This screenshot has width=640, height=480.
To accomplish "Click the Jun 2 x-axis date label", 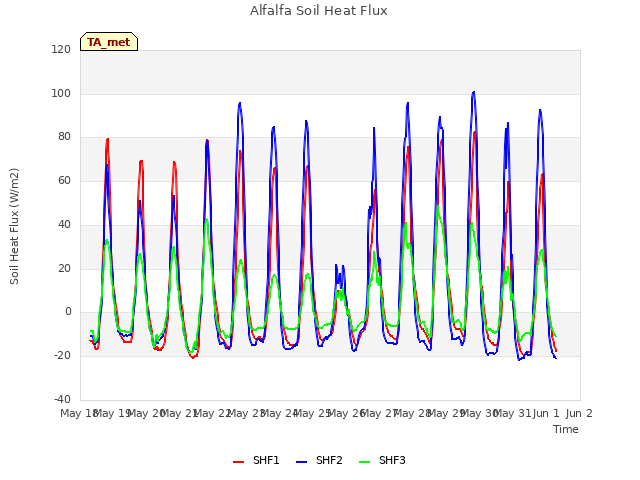I will click(579, 413).
